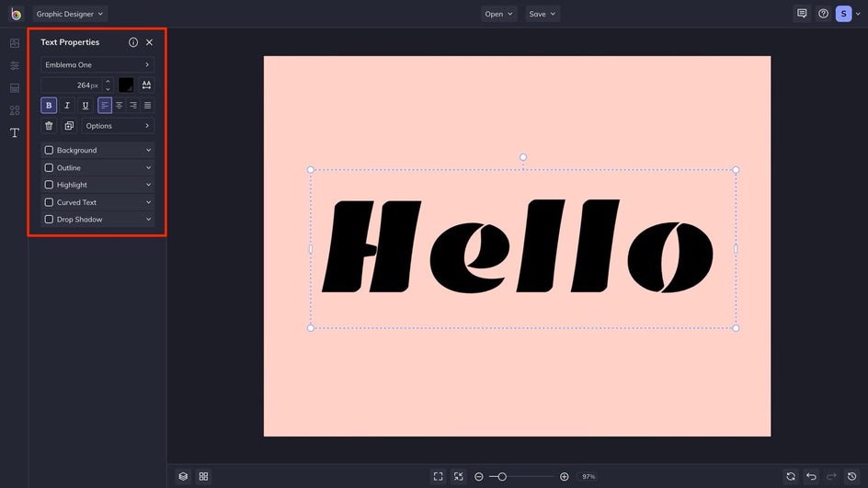Enable the Highlight checkbox

coord(49,185)
